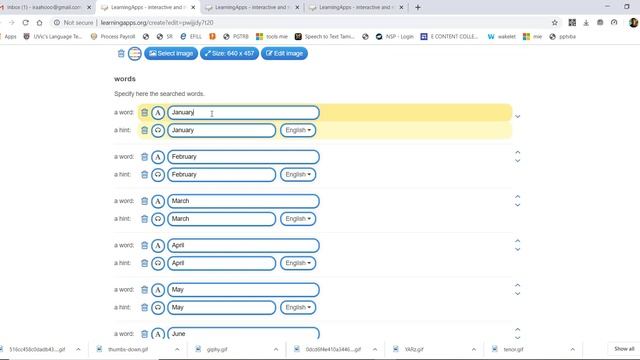This screenshot has width=640, height=360.
Task: Move the February entry up
Action: [518, 152]
